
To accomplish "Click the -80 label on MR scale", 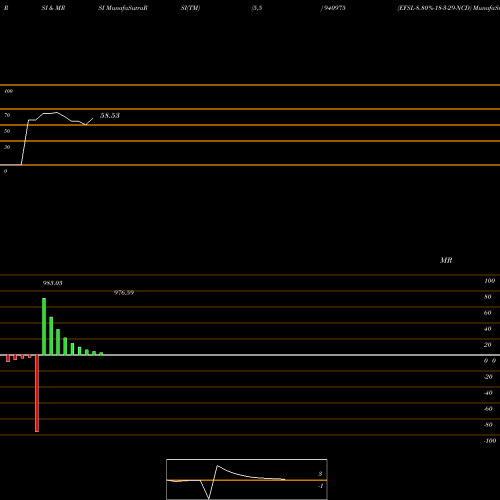I will 488,425.
